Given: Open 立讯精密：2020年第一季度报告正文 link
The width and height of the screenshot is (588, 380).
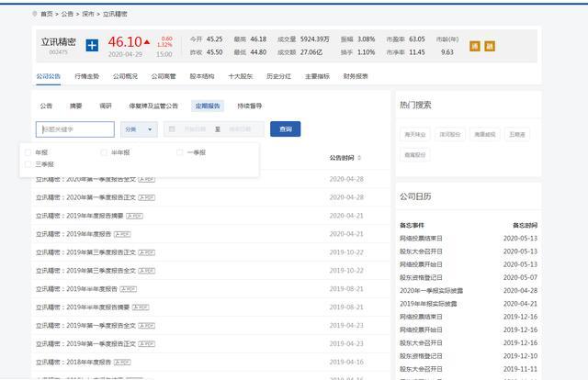Looking at the screenshot, I should pyautogui.click(x=85, y=197).
